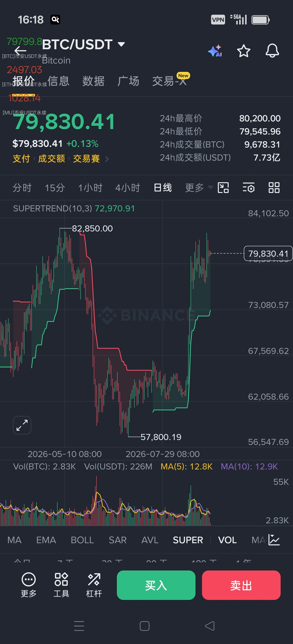Tap the red 卖出 button
The width and height of the screenshot is (293, 644).
[241, 585]
